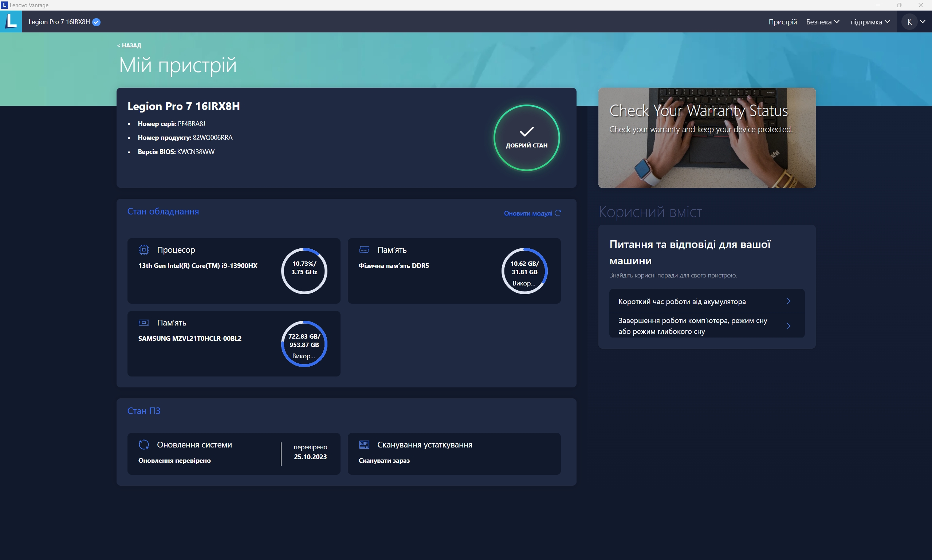Click the Check Your Warranty Status banner
932x560 pixels.
(706, 138)
